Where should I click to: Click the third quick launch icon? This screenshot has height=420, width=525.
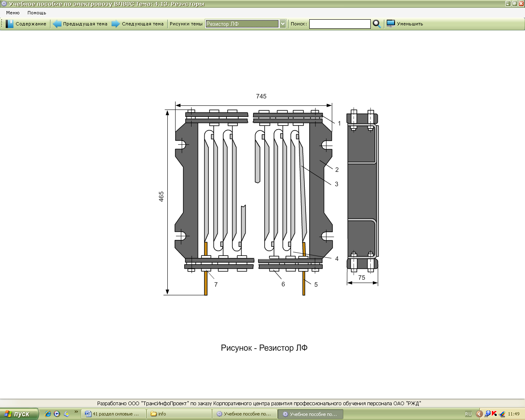tap(66, 414)
